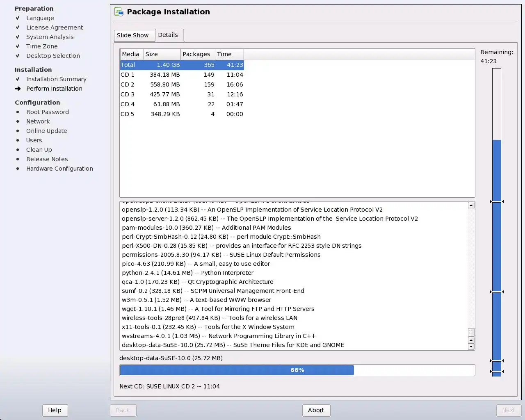Select the Details tab
Screen dimensions: 525x420
tap(169, 35)
